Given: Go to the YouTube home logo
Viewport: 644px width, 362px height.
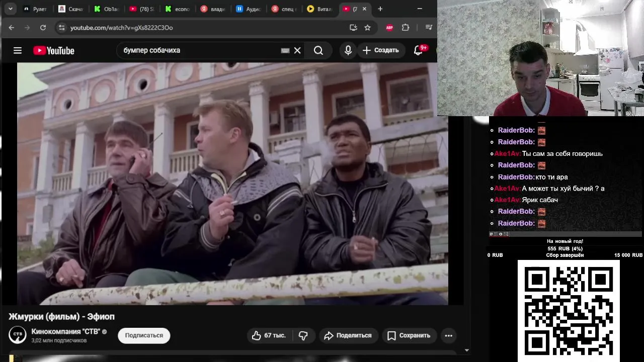Looking at the screenshot, I should 54,50.
